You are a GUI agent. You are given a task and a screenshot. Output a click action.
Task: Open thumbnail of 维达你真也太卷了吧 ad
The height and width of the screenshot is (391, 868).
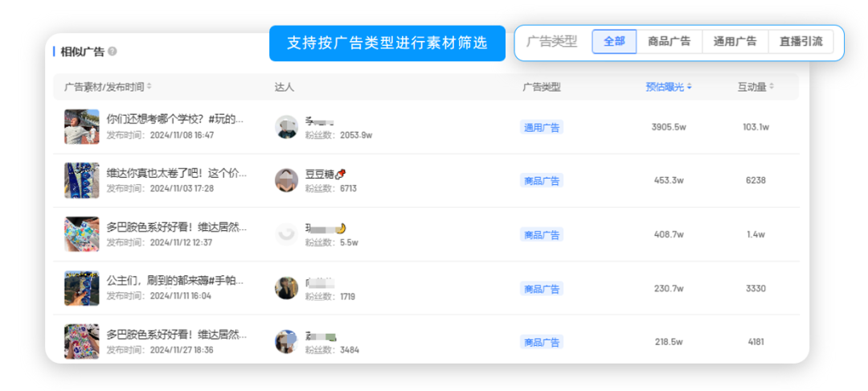[81, 180]
